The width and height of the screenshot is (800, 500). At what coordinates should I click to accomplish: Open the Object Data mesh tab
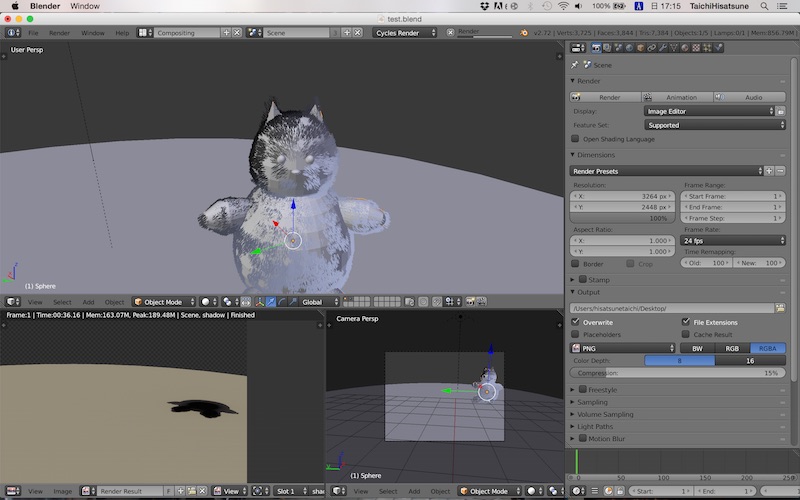click(674, 48)
